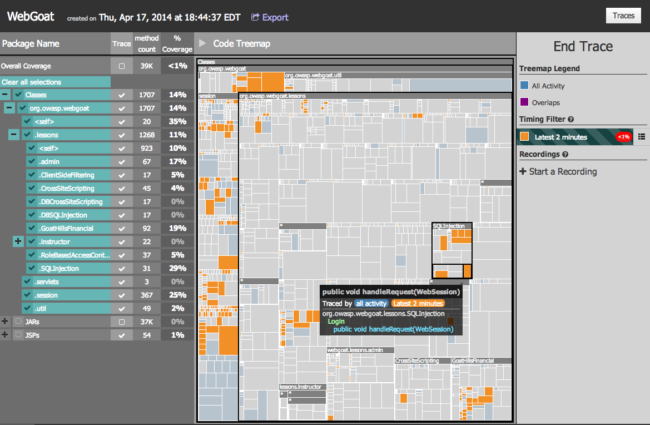
Task: Click the plus icon beside Start a Recording
Action: 523,171
